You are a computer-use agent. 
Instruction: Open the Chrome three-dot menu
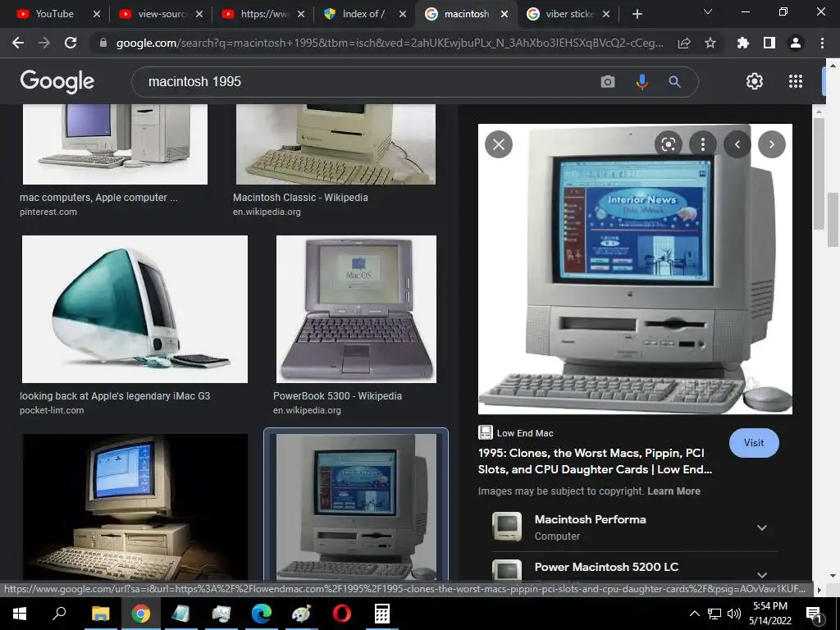[822, 43]
